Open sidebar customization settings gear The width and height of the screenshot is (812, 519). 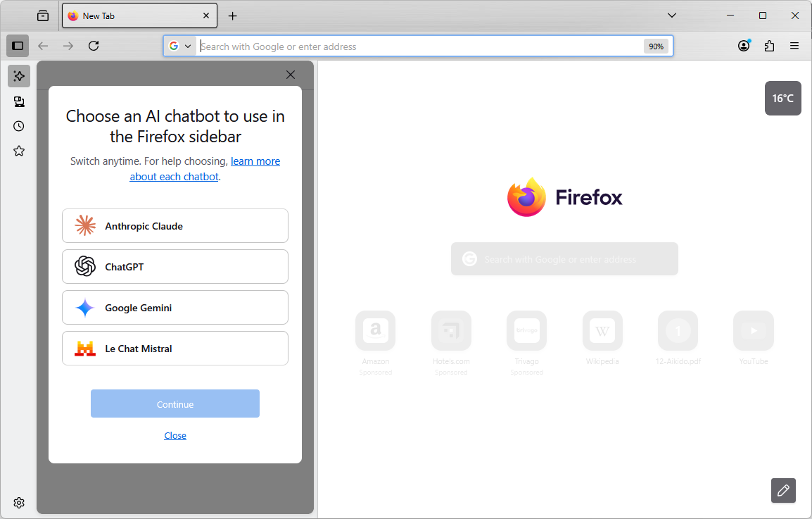19,503
